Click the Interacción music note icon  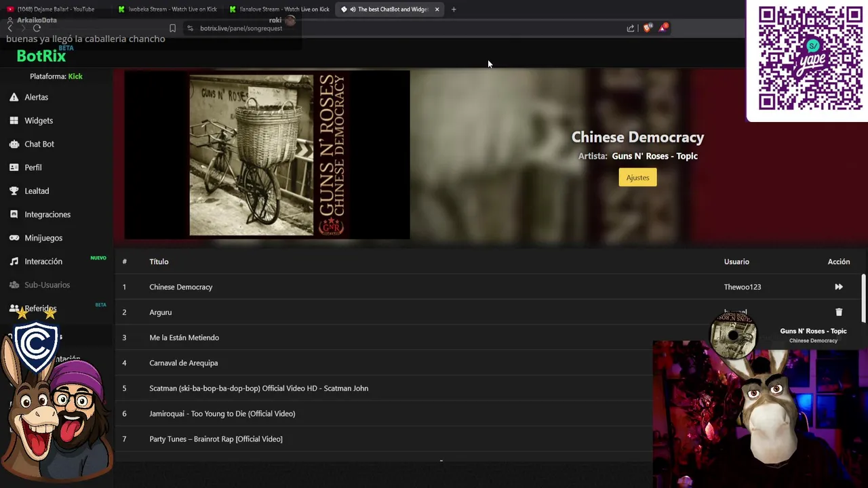(14, 261)
